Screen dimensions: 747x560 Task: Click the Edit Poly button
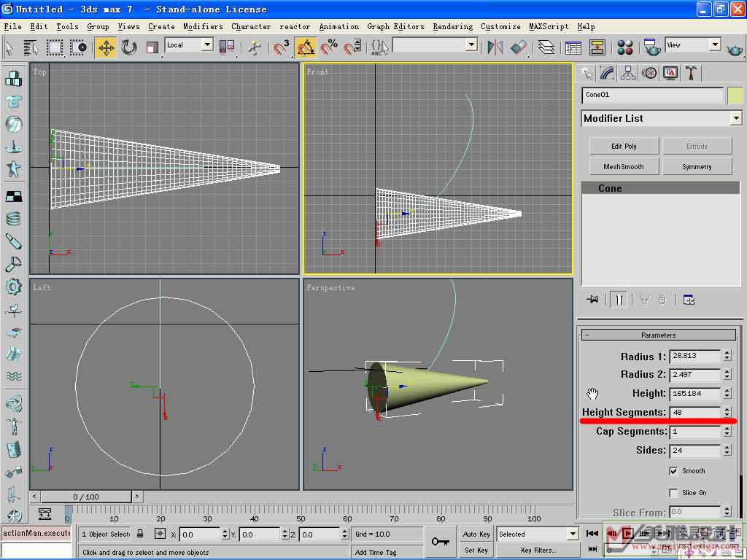point(624,146)
